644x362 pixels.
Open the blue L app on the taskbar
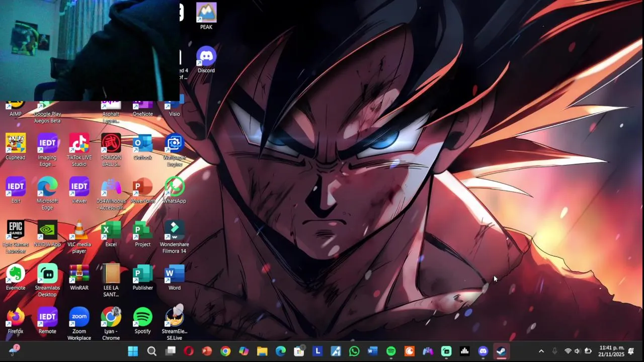tap(317, 351)
